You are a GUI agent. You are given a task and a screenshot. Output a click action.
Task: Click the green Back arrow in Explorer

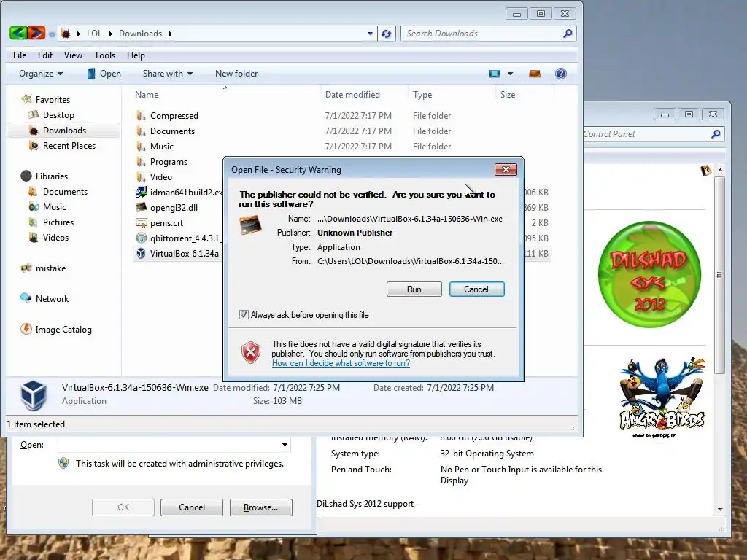[18, 33]
